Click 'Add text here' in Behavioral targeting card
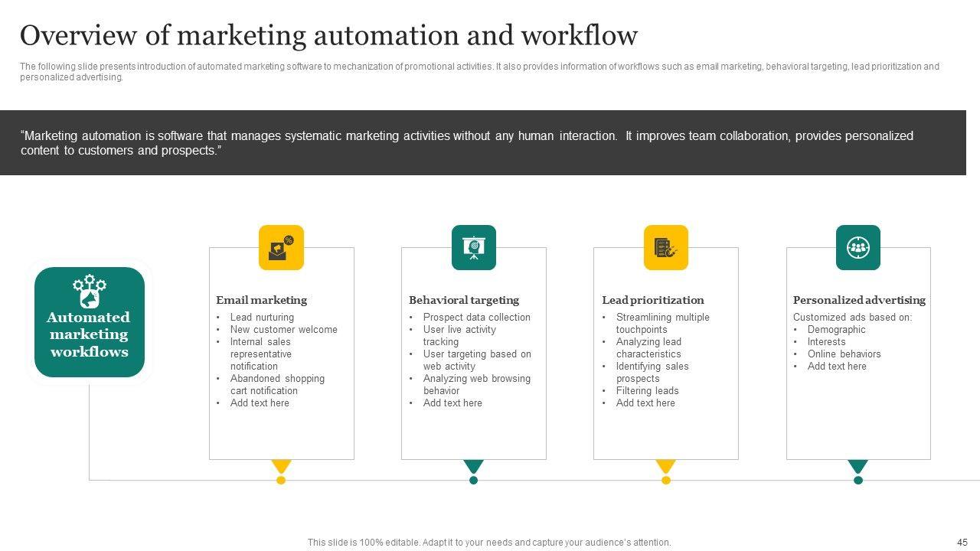Image resolution: width=980 pixels, height=551 pixels. pos(452,403)
